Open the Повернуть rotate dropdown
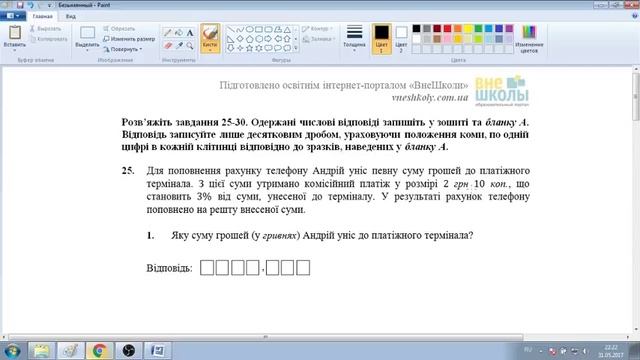The width and height of the screenshot is (640, 360). pos(123,49)
